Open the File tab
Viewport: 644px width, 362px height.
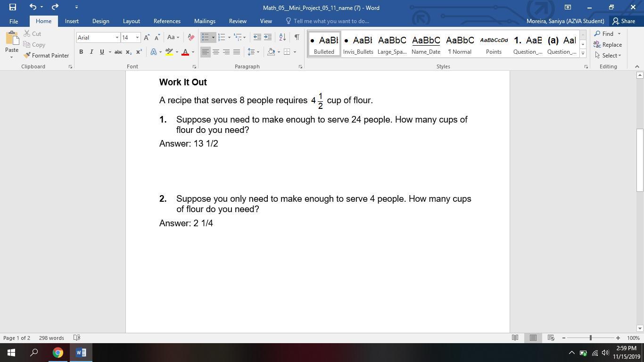[x=14, y=21]
